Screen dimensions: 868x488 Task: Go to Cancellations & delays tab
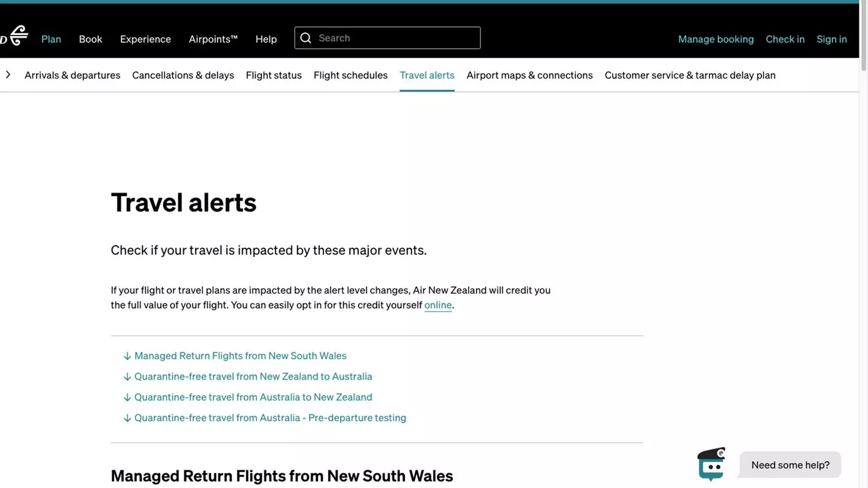coord(183,75)
